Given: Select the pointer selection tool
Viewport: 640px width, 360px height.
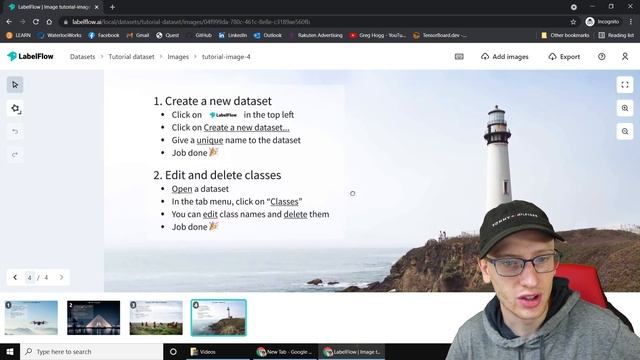Looking at the screenshot, I should click(15, 85).
